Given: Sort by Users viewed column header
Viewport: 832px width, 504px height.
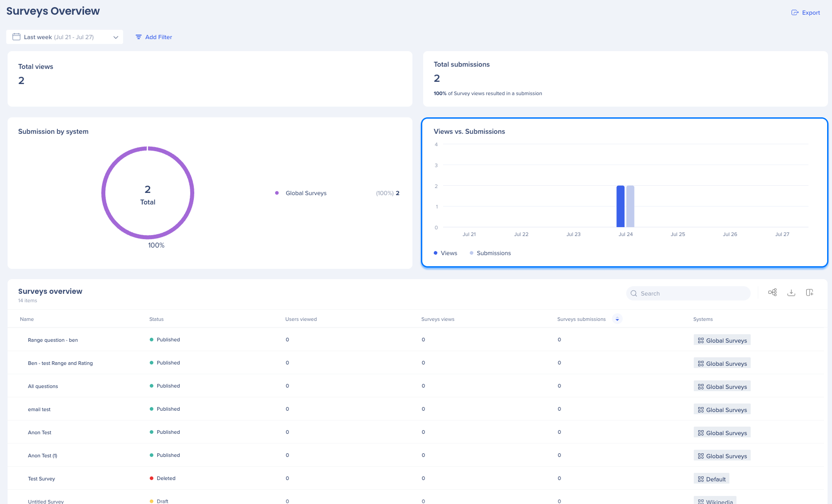Looking at the screenshot, I should click(x=301, y=319).
